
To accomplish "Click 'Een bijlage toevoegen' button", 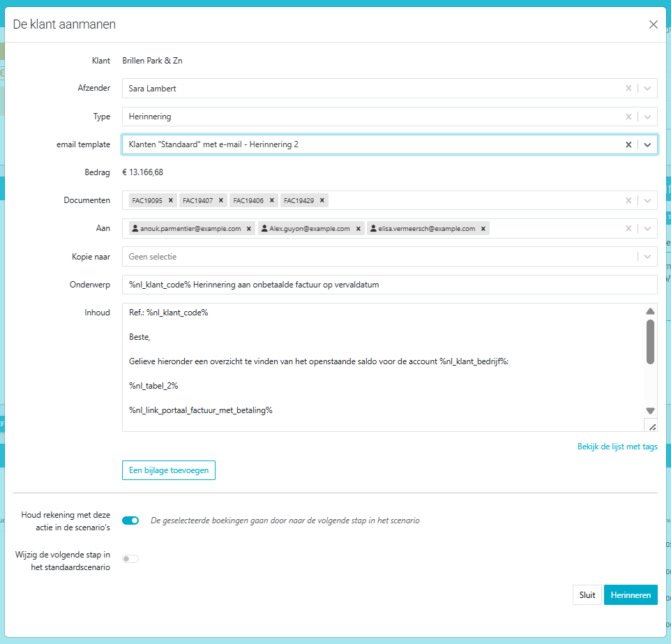I will coord(169,470).
